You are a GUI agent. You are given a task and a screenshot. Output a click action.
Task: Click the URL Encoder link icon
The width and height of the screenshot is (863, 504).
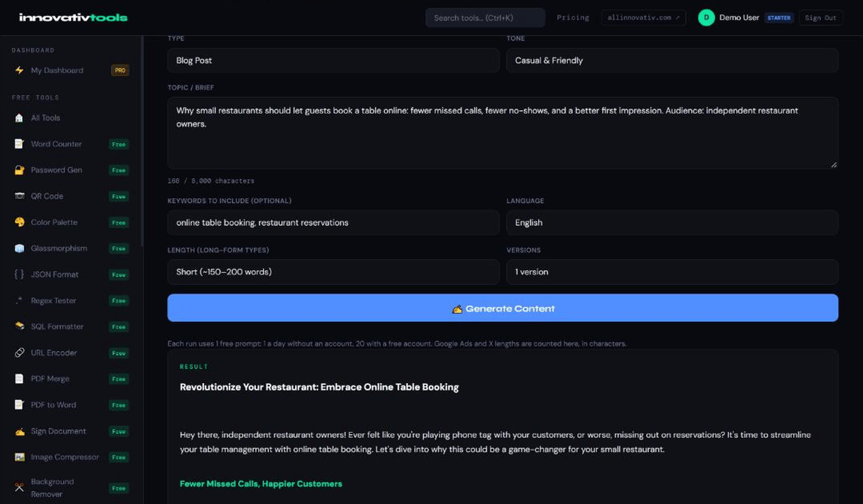[19, 353]
